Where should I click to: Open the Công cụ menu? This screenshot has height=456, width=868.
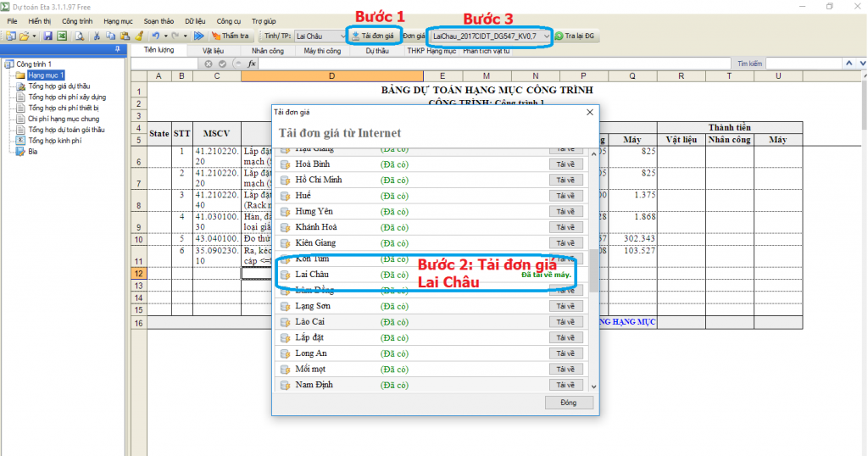click(228, 19)
